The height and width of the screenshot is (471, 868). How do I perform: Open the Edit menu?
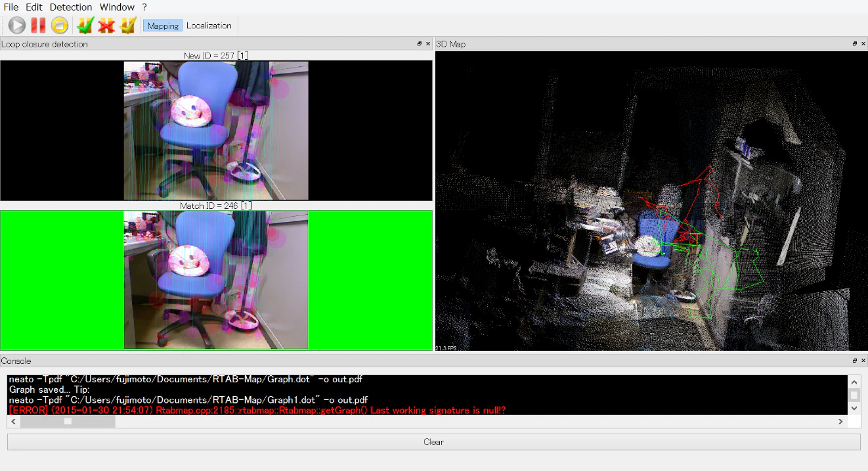(34, 7)
